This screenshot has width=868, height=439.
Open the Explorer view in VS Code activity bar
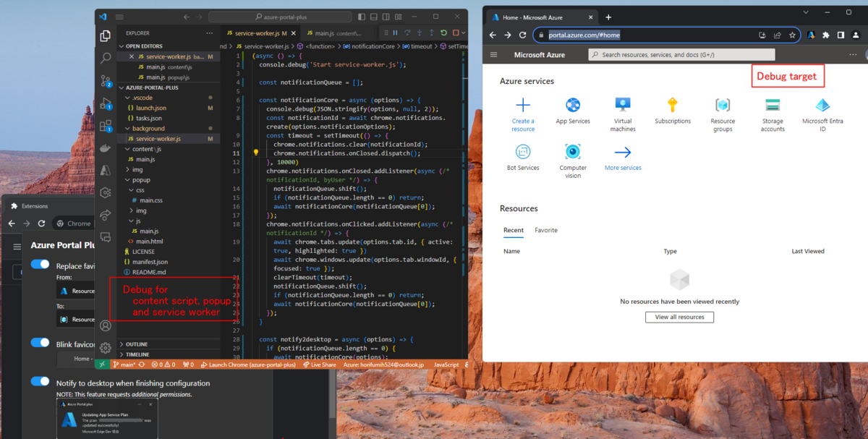[106, 35]
